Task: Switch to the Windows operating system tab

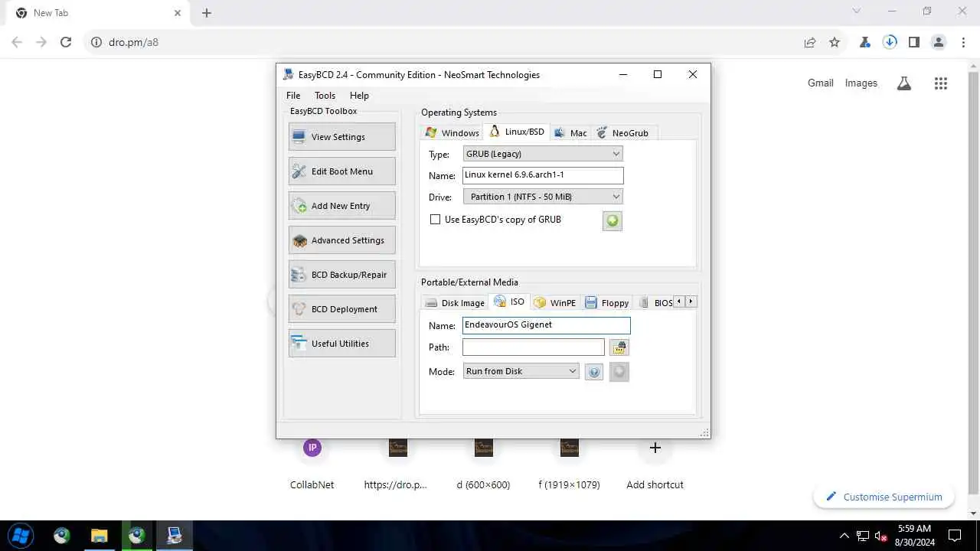Action: click(x=452, y=133)
